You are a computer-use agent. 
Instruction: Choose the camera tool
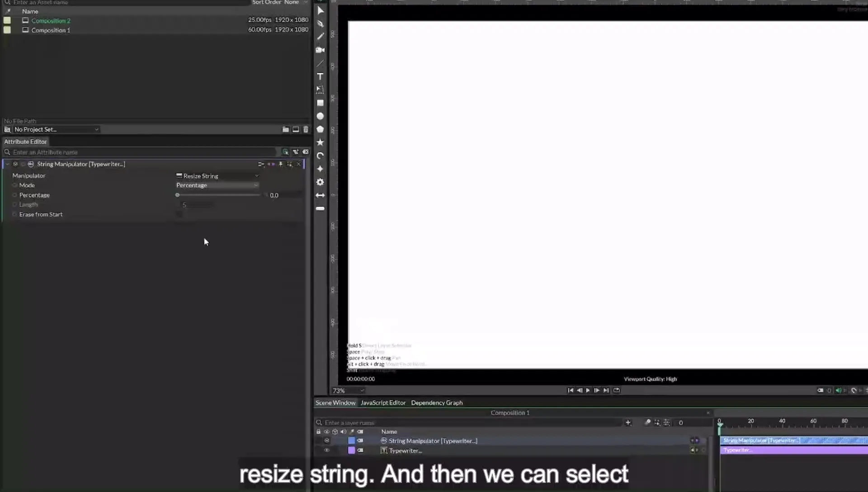point(320,50)
